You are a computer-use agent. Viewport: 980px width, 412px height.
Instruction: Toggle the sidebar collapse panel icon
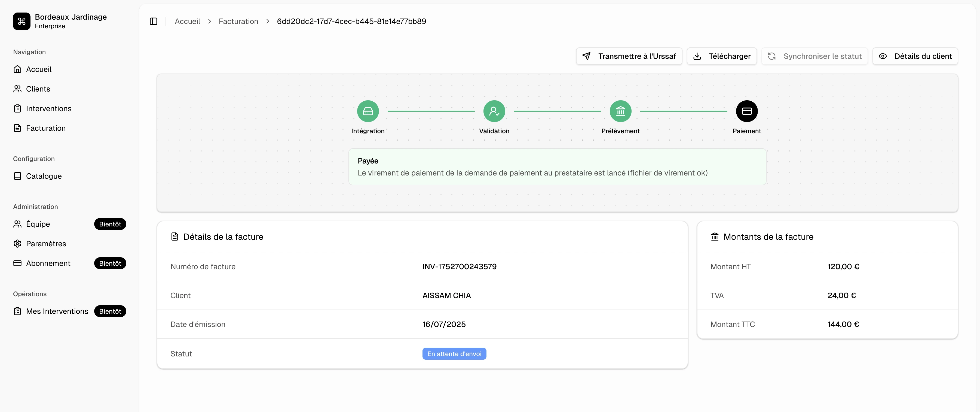tap(154, 21)
